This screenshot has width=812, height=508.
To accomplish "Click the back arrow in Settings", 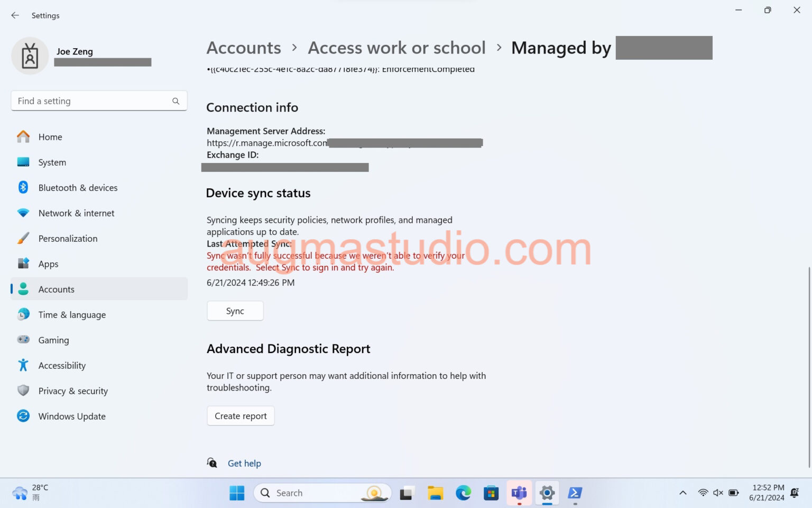I will (x=15, y=15).
